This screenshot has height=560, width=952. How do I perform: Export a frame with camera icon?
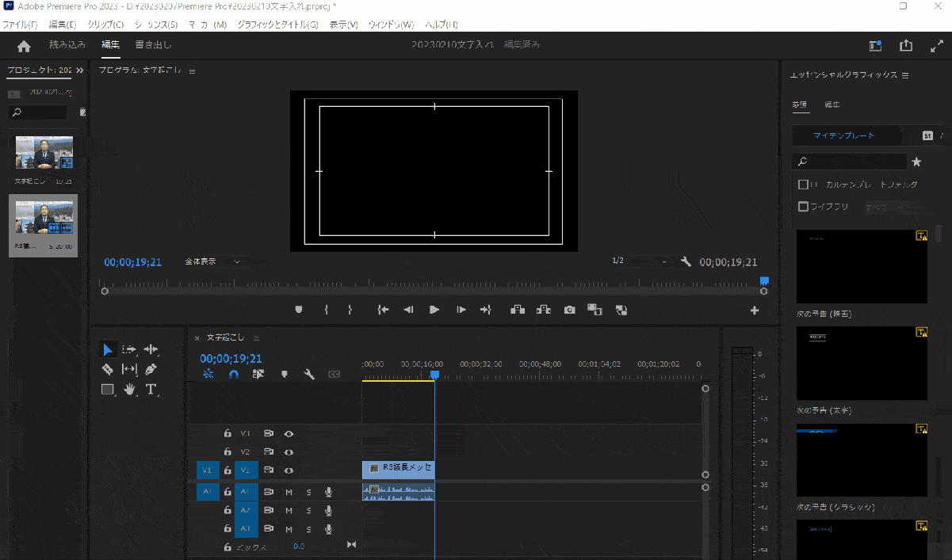(569, 310)
